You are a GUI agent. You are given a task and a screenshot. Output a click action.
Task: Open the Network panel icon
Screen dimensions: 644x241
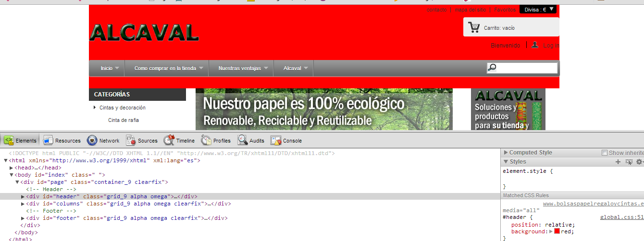[92, 140]
